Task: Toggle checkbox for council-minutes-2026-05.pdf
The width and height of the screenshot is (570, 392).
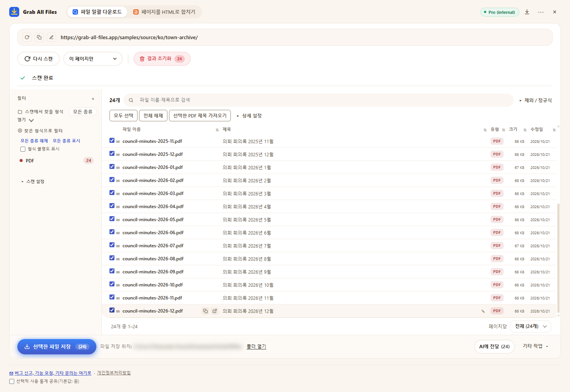Action: point(112,219)
